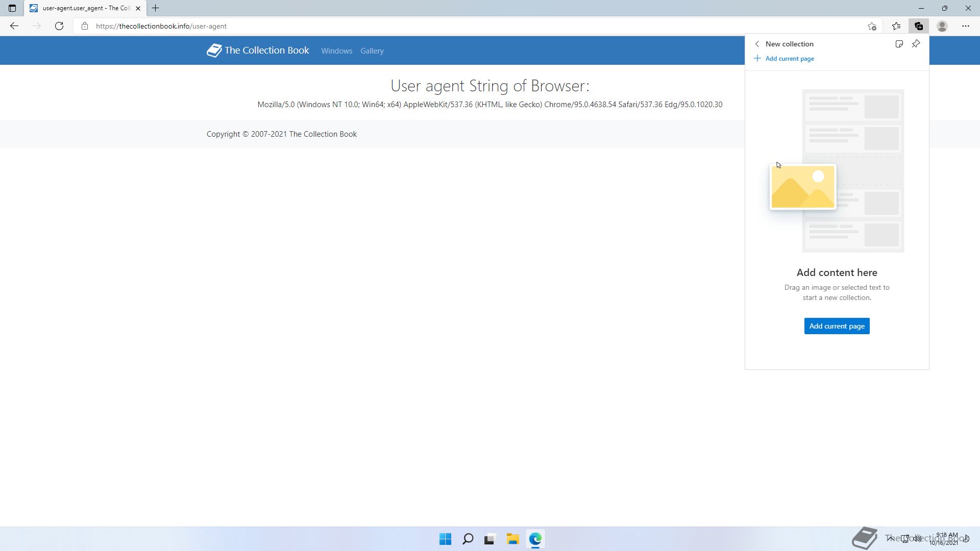Open the Windows Start menu

445,539
